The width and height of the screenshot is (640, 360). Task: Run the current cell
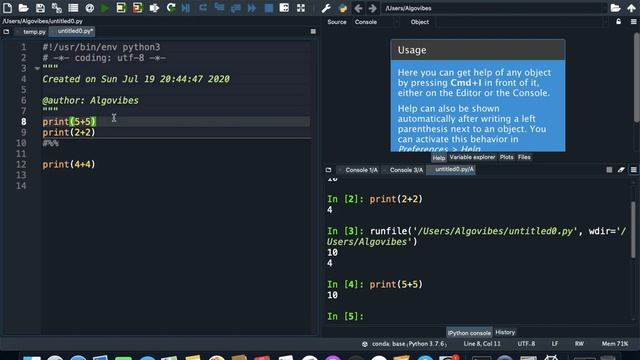(121, 8)
